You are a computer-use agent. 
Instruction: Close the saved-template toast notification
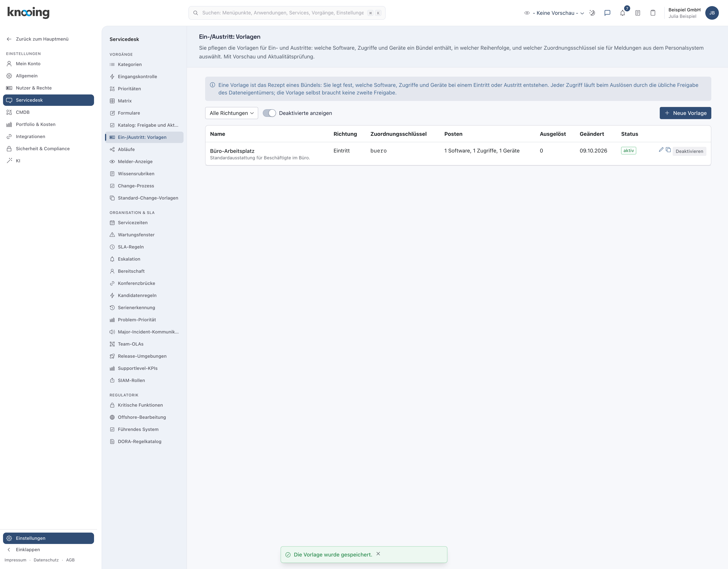378,554
